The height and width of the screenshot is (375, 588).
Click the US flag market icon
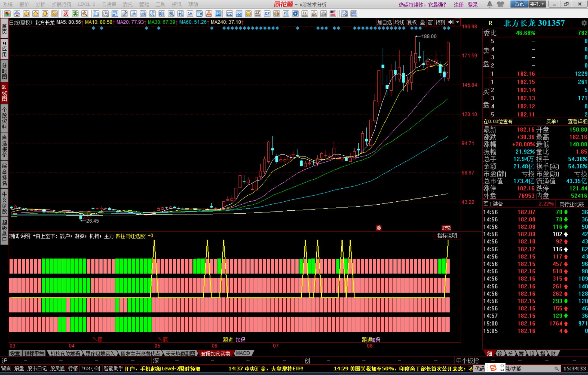coord(333,14)
